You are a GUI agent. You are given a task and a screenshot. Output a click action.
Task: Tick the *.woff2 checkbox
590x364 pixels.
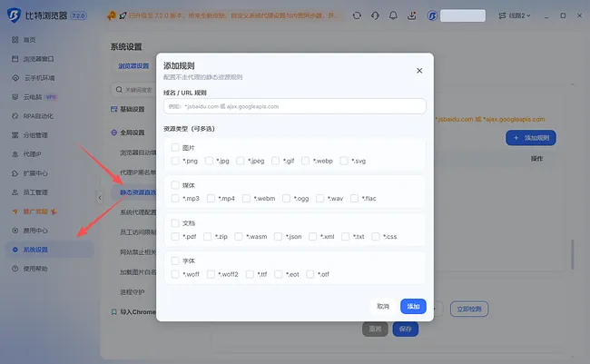pos(211,274)
